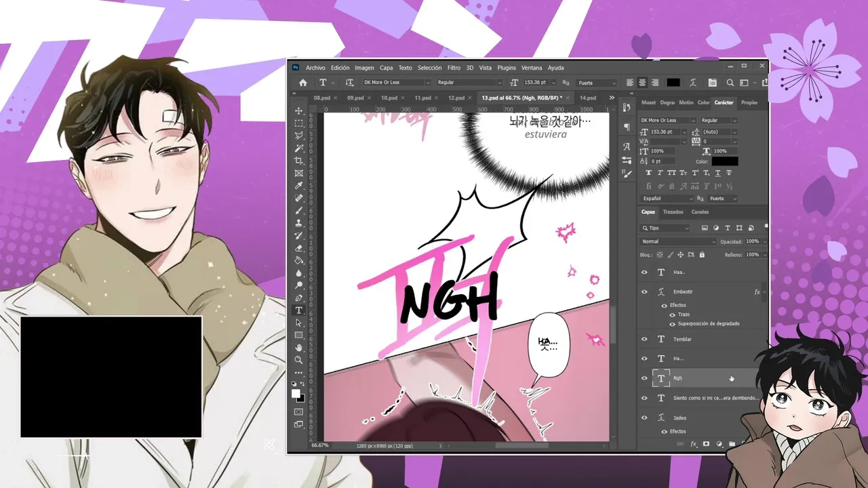Show more document tabs chevrons

coord(612,98)
